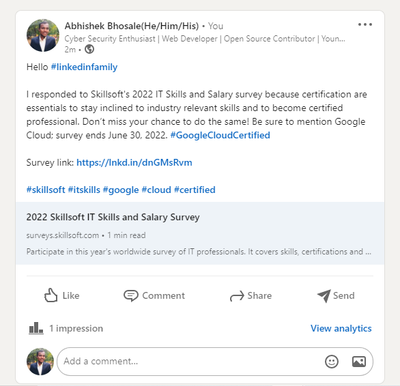Open the three-dot post options menu
The image size is (400, 386).
coord(365,25)
